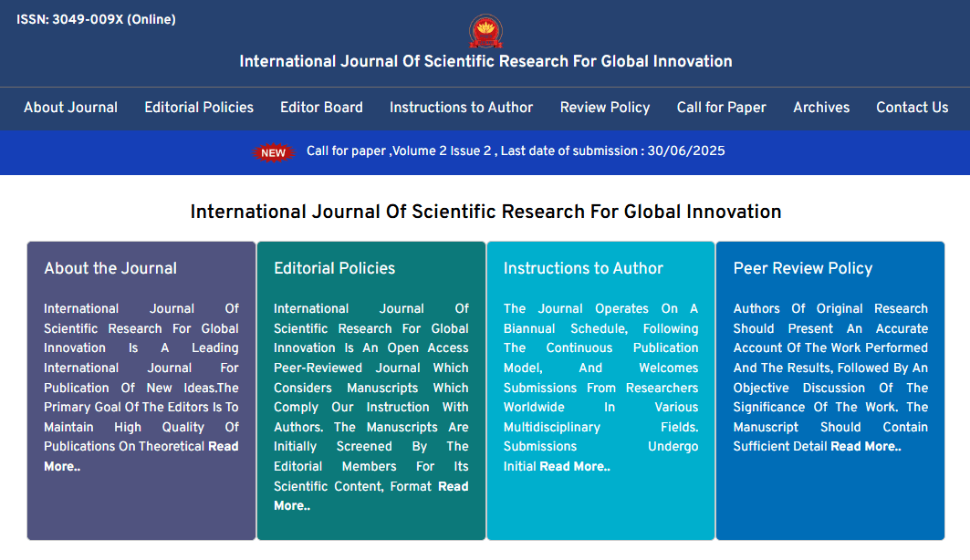Viewport: 970px width, 560px height.
Task: Click the ISSN: 3049-009X text
Action: coord(95,19)
